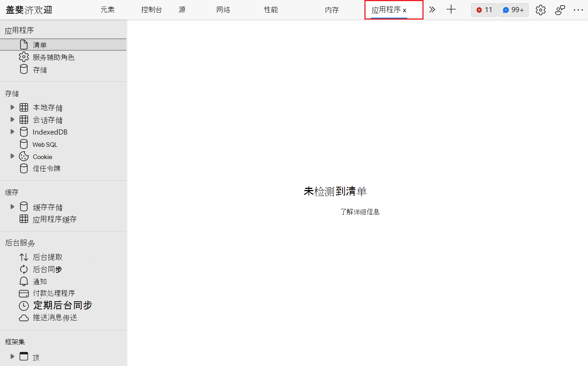Open the 了解详细信息 link

point(360,212)
